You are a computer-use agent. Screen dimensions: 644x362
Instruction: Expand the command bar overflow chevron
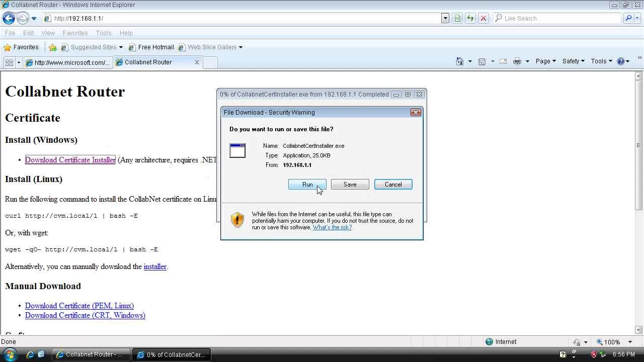click(x=640, y=59)
